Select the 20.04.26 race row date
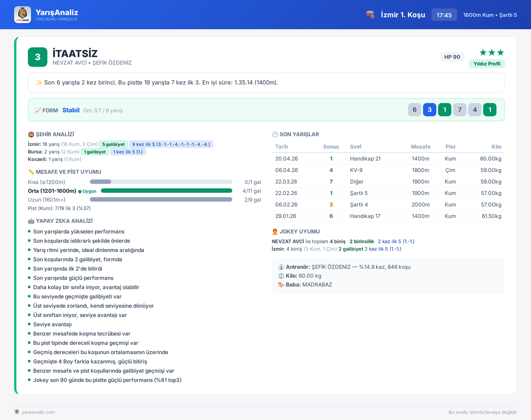531x420 pixels. pyautogui.click(x=287, y=158)
